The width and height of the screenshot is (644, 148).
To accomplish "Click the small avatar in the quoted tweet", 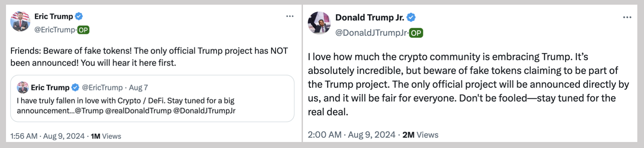I will [23, 87].
